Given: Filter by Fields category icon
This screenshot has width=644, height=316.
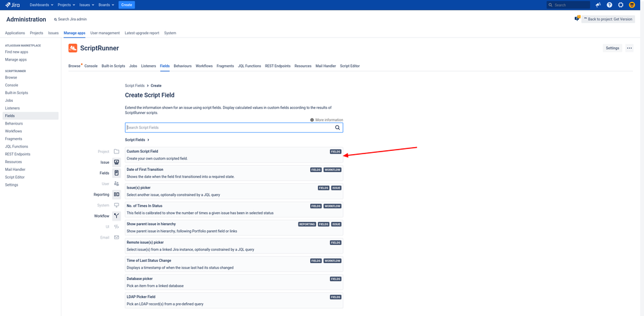Looking at the screenshot, I should pos(116,173).
